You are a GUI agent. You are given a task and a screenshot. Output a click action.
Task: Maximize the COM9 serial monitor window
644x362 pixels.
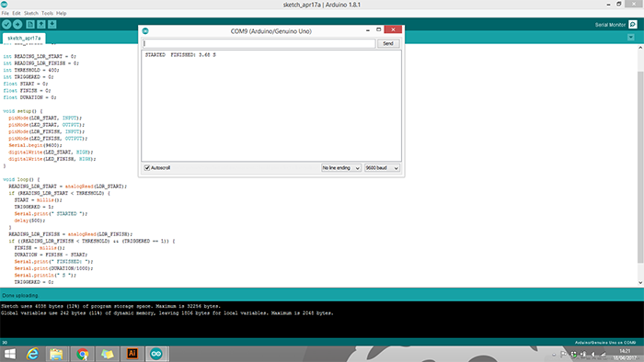pos(379,29)
